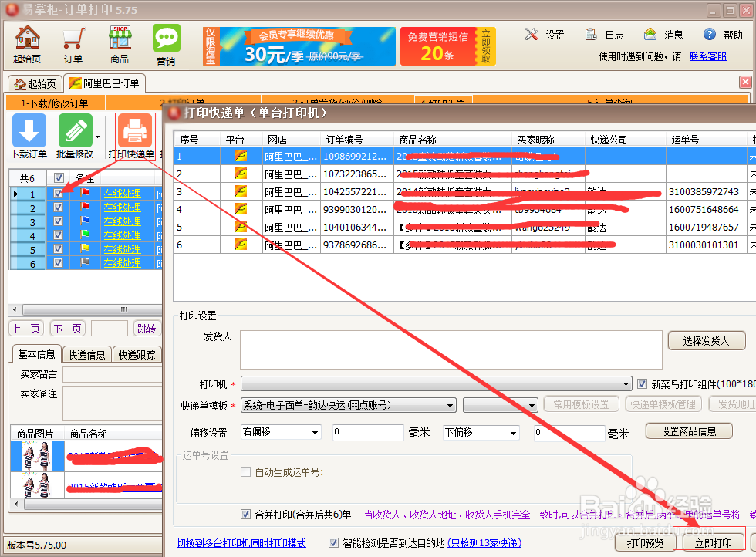Click the blue flag in order row 3
Screen dimensions: 756x557
point(86,221)
